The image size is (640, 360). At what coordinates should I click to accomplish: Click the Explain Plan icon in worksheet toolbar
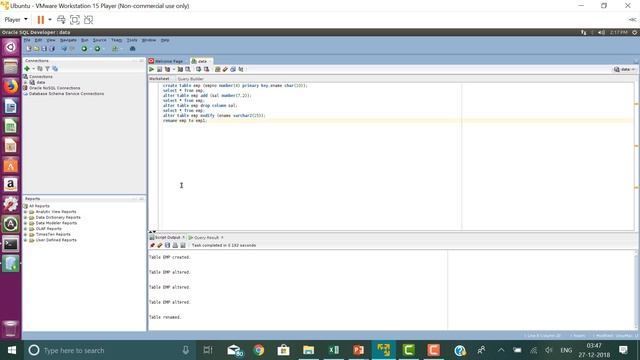coord(167,69)
